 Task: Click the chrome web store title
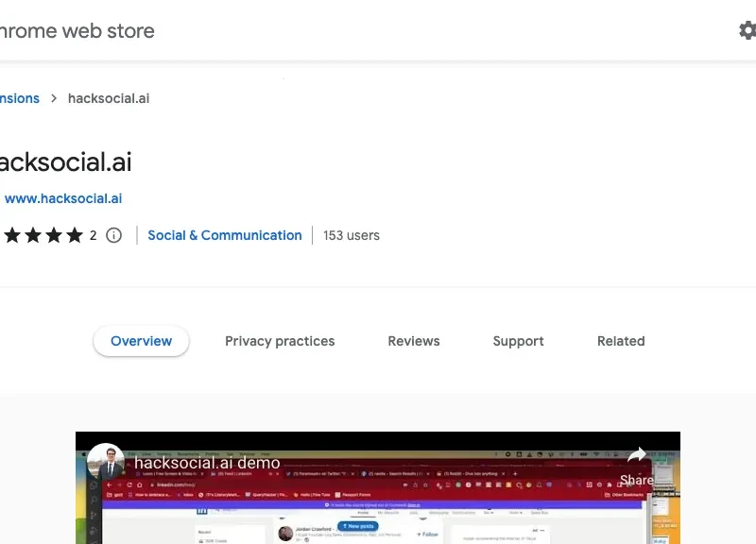76,30
